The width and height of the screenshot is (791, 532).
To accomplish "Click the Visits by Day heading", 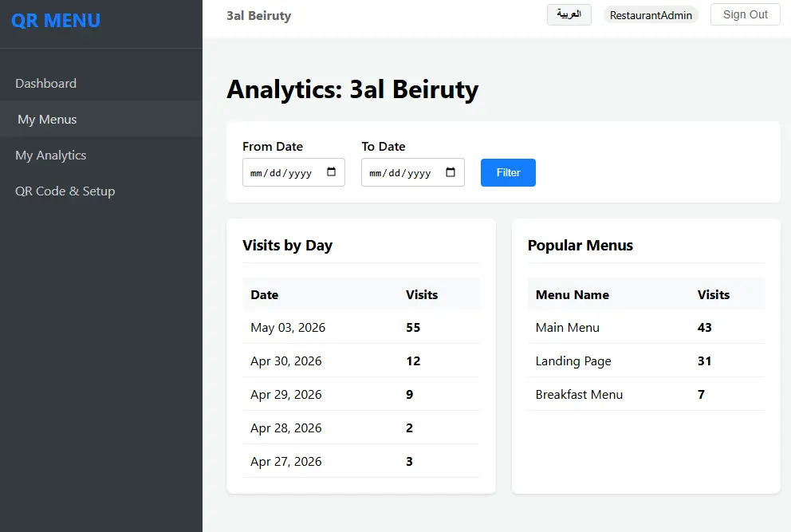I will 288,246.
